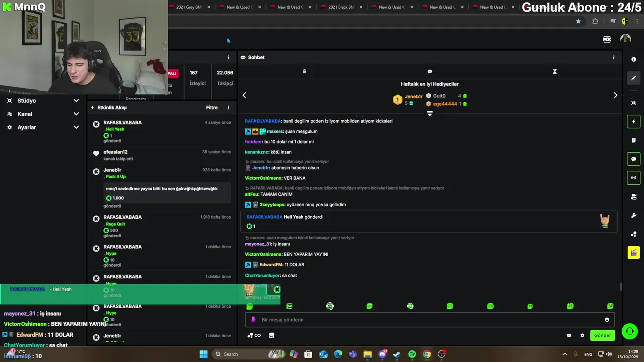Click the pencil edit icon in right sidebar
The width and height of the screenshot is (644, 362).
coord(633,78)
